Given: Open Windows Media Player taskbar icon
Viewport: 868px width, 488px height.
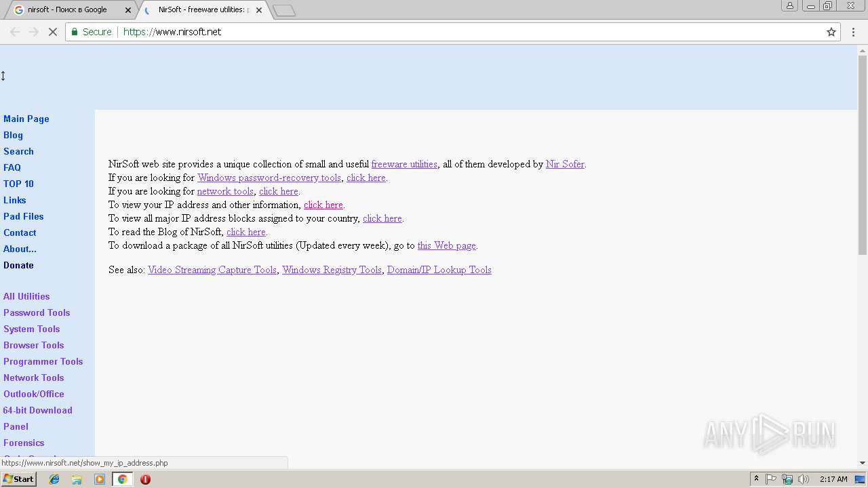Looking at the screenshot, I should (x=100, y=479).
